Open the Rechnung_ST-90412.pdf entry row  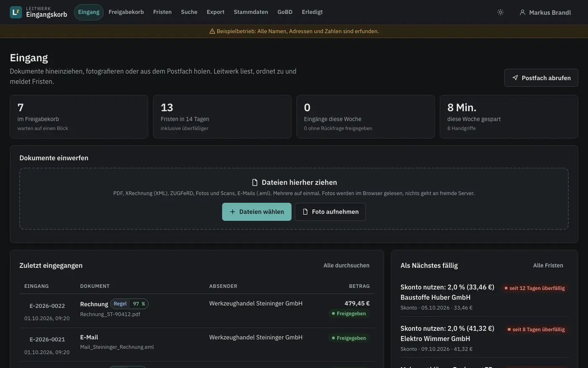click(x=197, y=311)
